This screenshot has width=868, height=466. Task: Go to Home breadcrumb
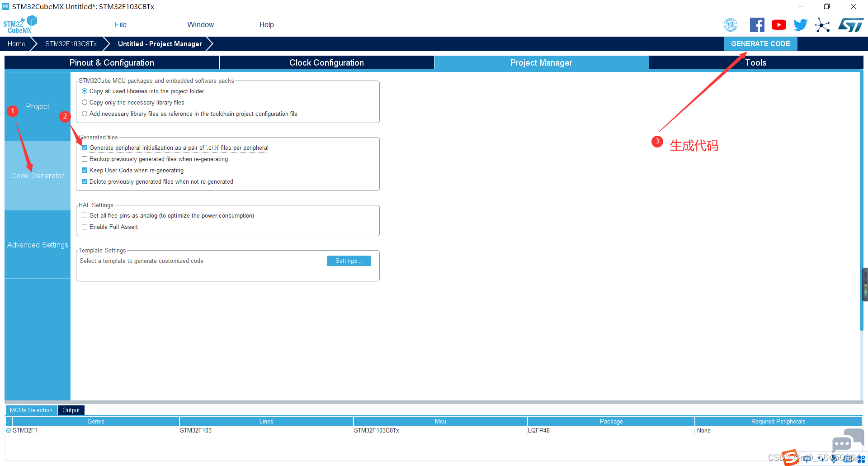click(16, 44)
